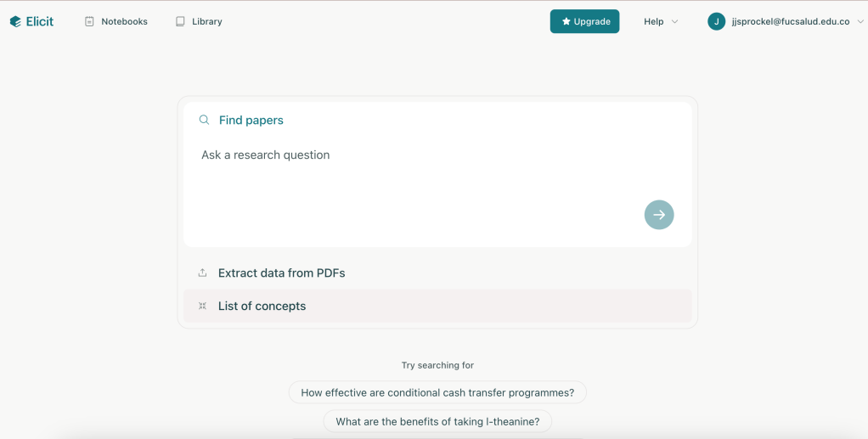Click the Notebooks icon in the navbar

(89, 21)
